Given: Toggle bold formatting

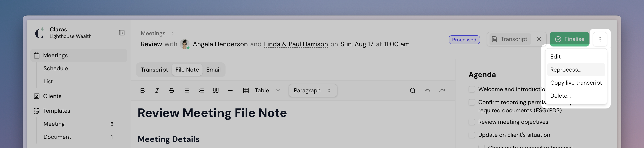Looking at the screenshot, I should pos(142,90).
